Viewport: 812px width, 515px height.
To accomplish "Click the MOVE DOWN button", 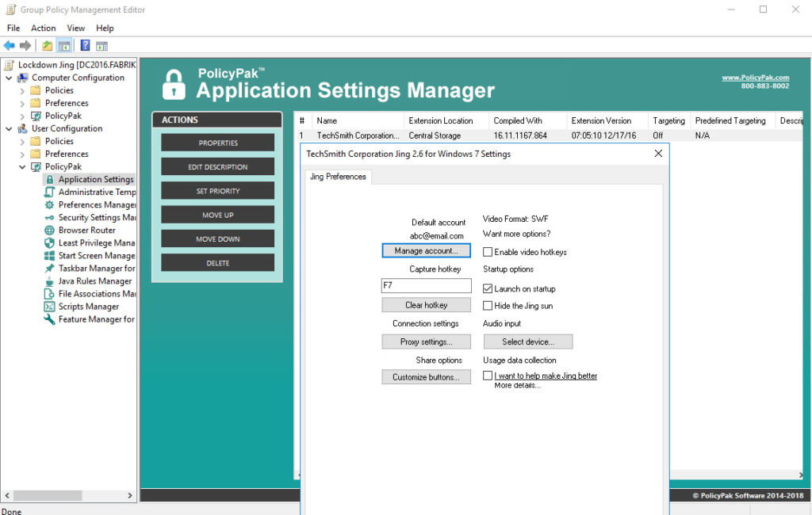I will click(217, 239).
